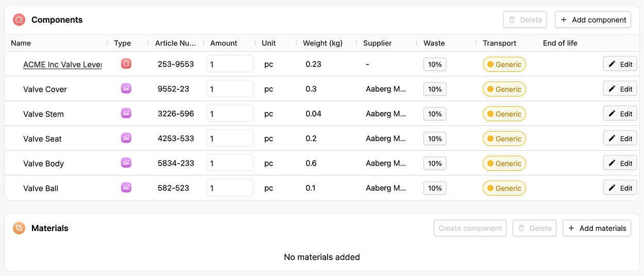Click the orange Materials section icon
The image size is (644, 276).
click(x=19, y=228)
